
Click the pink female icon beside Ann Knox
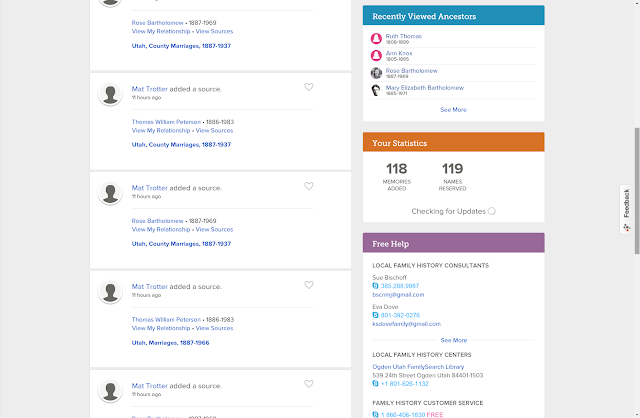coord(376,55)
